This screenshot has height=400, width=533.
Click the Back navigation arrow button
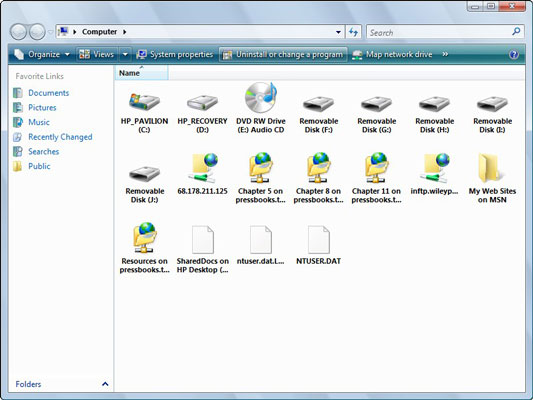[18, 32]
